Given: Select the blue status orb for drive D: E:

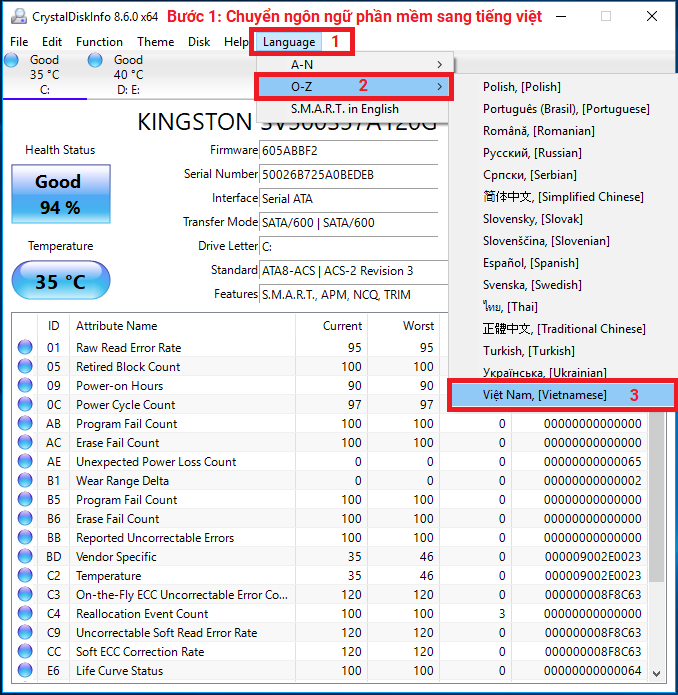Looking at the screenshot, I should coord(95,60).
